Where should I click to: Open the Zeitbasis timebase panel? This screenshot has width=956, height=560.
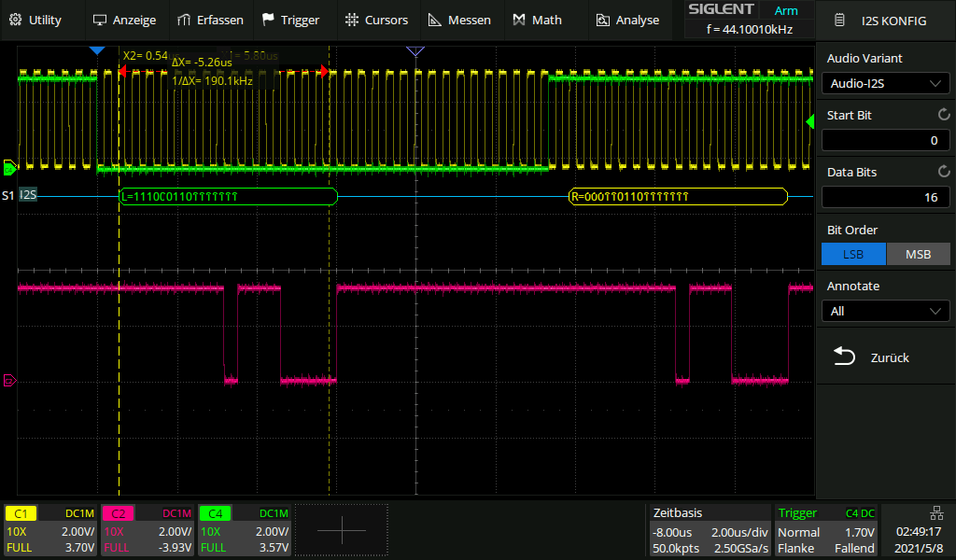point(710,530)
